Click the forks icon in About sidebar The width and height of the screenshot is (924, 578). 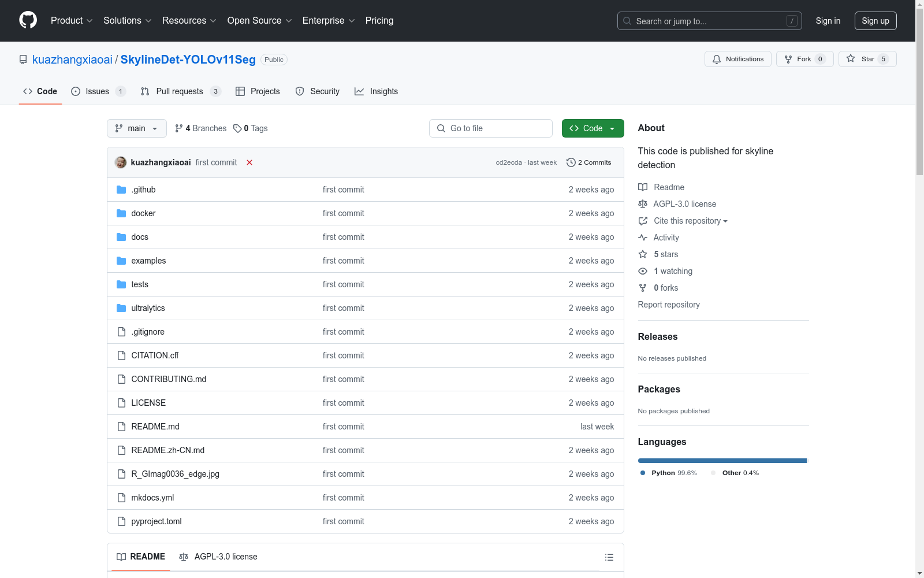point(643,288)
